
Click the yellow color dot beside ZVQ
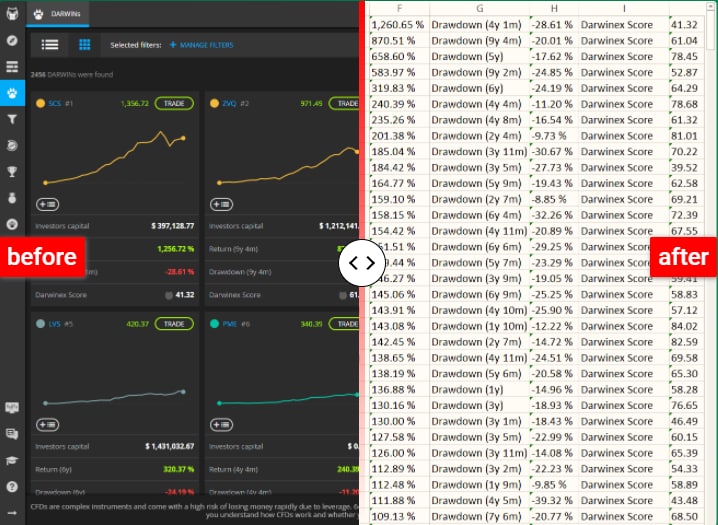click(214, 103)
